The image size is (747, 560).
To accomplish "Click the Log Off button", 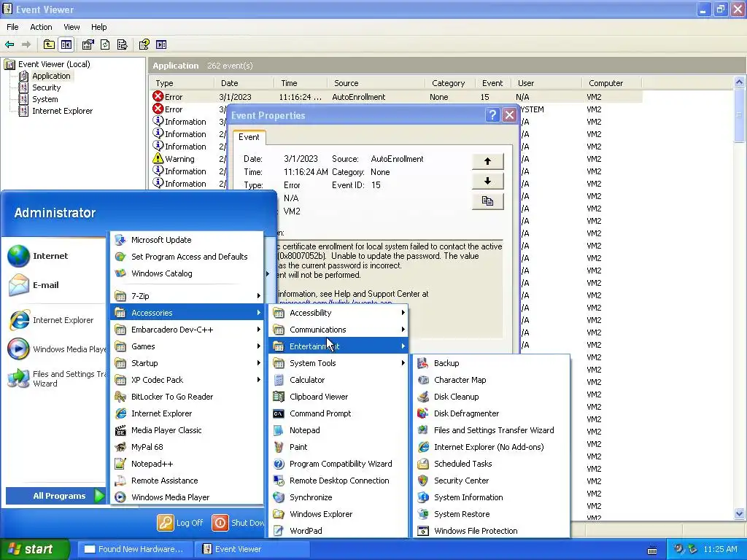I will (180, 523).
